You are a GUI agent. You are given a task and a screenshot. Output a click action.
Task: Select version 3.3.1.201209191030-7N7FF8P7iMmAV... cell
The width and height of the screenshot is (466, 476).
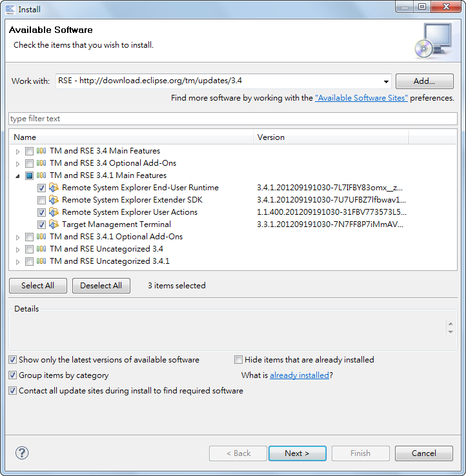point(330,224)
